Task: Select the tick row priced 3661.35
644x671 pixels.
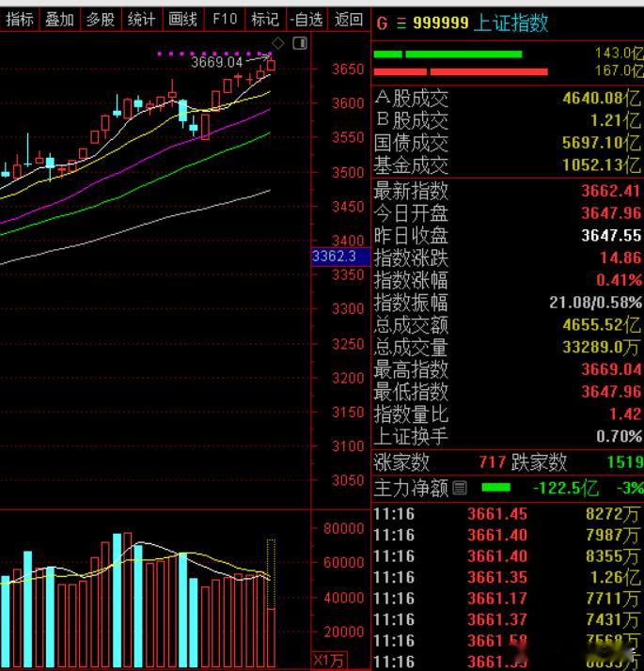Action: (508, 578)
